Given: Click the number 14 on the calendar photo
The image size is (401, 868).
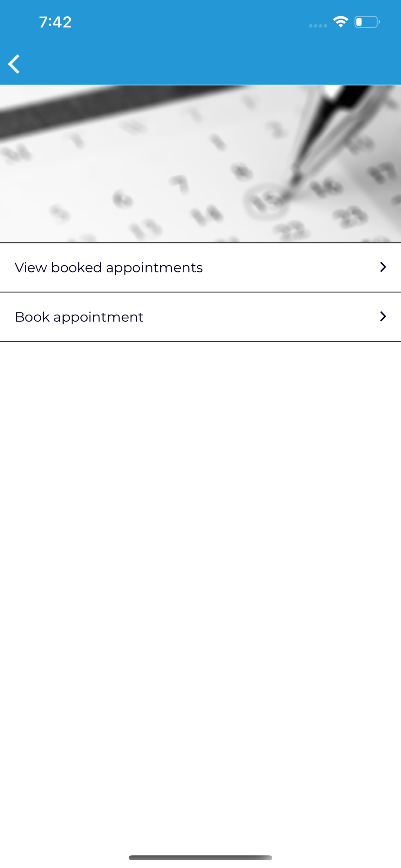Looking at the screenshot, I should [207, 215].
